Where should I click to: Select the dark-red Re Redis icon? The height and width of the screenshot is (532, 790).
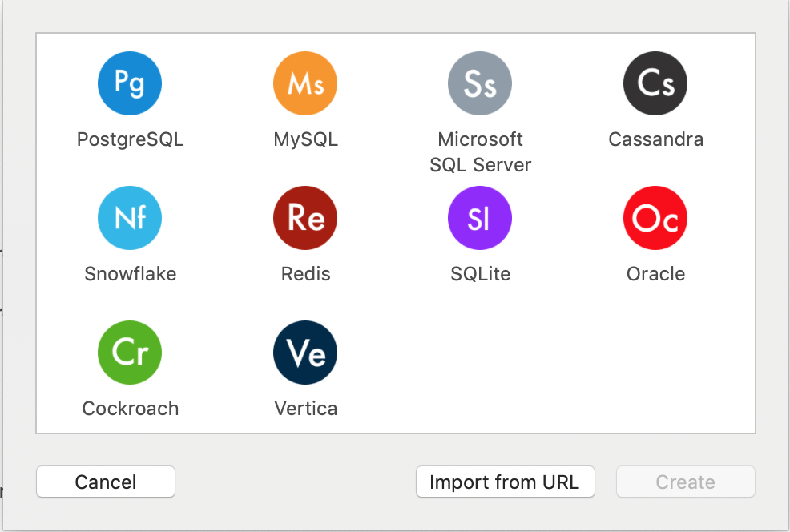click(305, 218)
